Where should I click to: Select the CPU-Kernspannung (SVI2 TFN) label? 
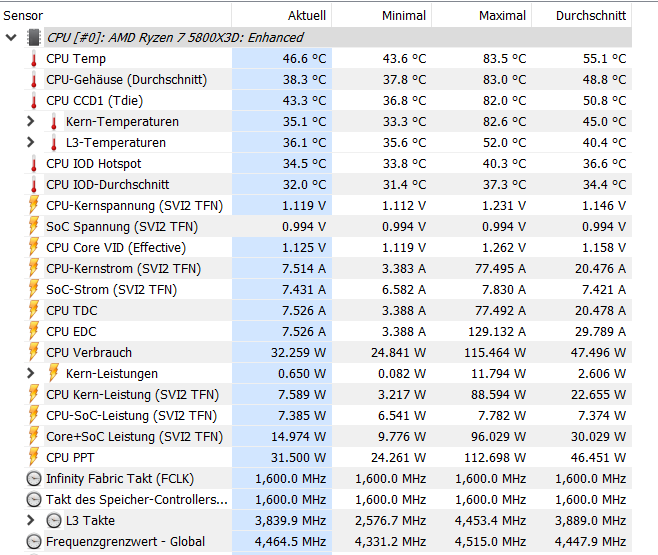click(x=134, y=206)
